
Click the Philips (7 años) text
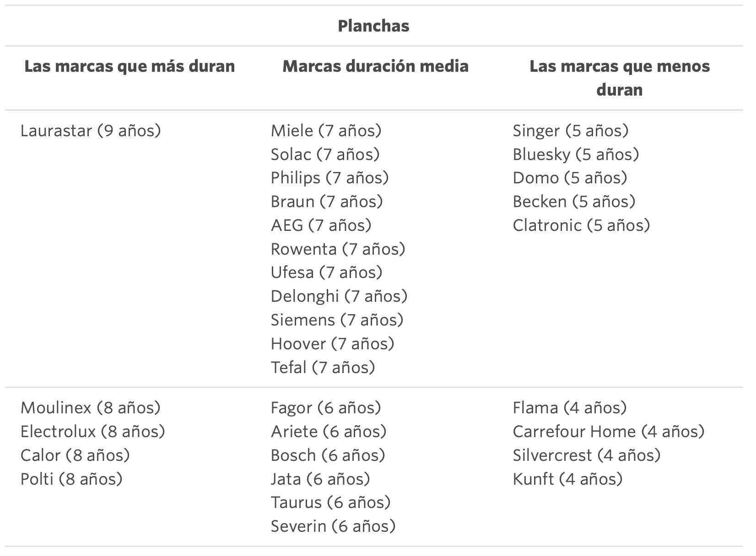point(329,178)
